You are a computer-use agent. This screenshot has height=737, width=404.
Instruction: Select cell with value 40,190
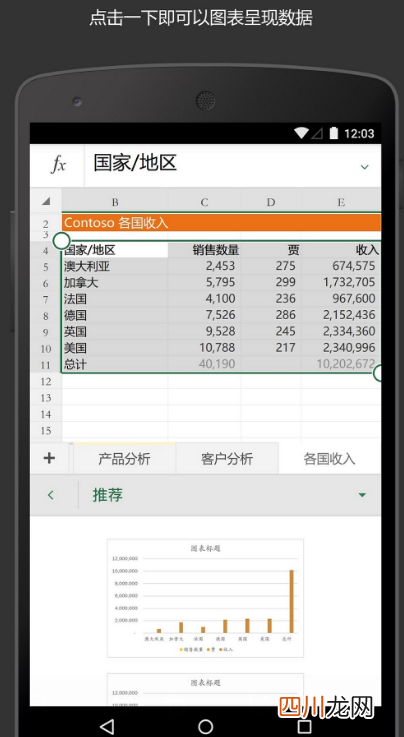coord(204,364)
